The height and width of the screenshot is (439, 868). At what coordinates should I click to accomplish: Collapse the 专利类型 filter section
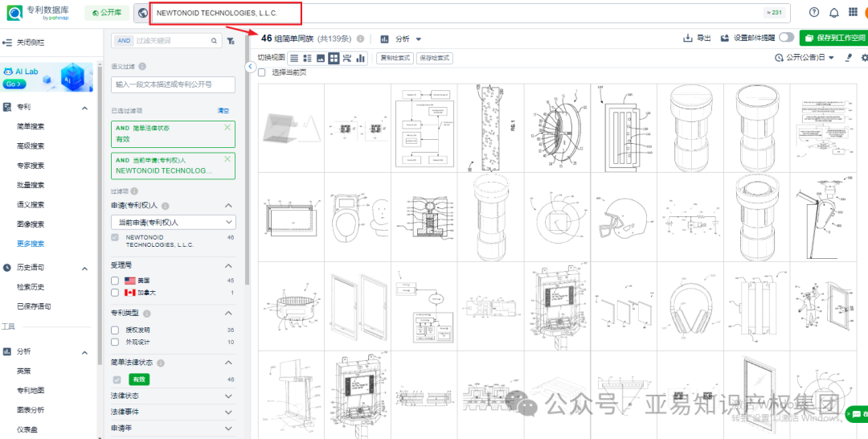click(228, 314)
